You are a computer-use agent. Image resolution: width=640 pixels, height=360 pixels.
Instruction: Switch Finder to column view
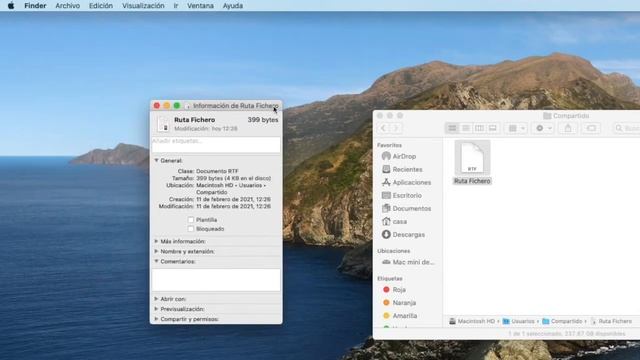pyautogui.click(x=479, y=128)
